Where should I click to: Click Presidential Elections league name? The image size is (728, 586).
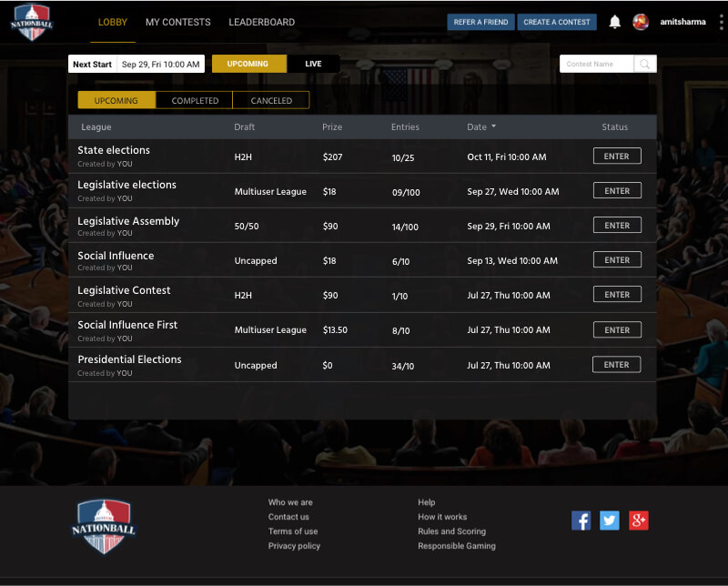click(129, 359)
